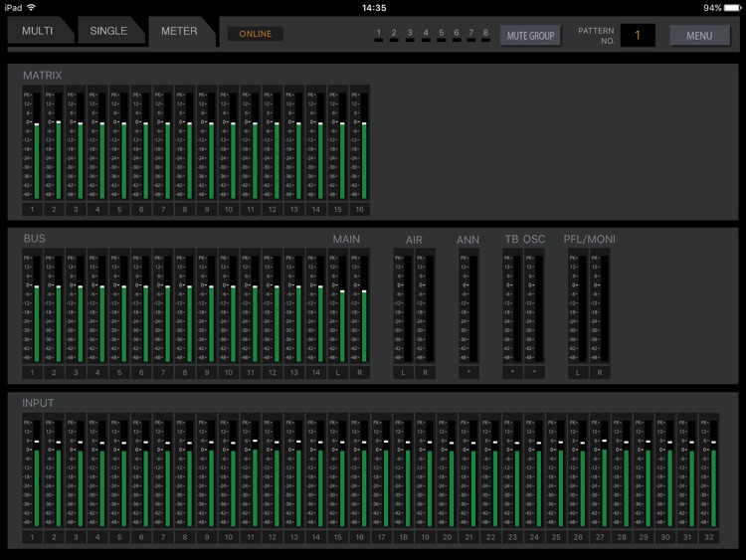Select MAIN L channel label

(338, 373)
